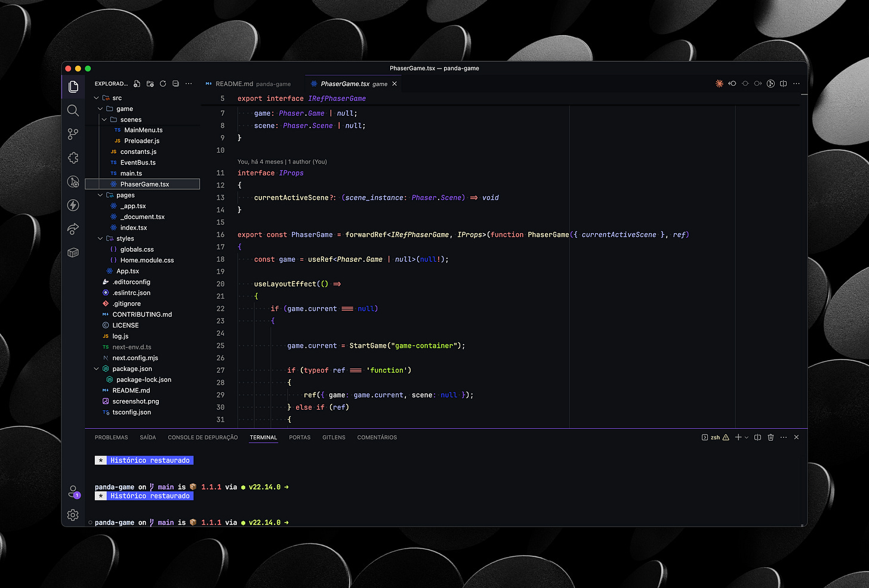This screenshot has width=869, height=588.
Task: Open EventBus.ts in the file tree
Action: click(x=138, y=162)
